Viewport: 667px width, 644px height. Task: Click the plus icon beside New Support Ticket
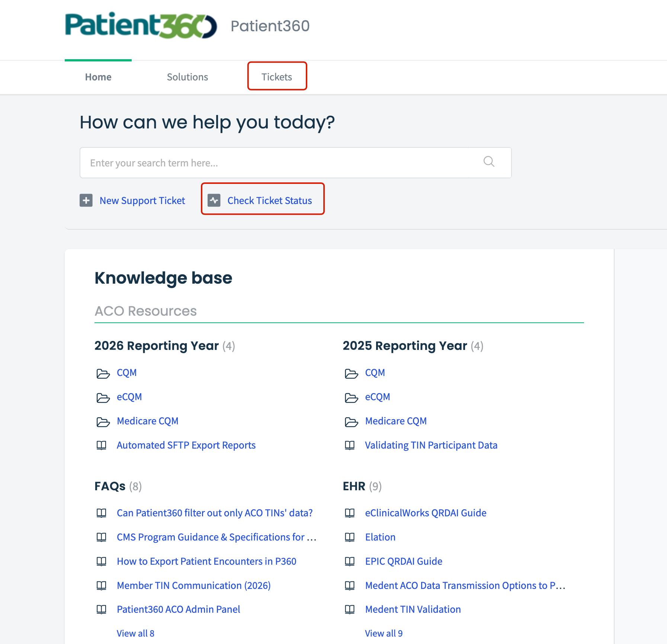(x=86, y=200)
